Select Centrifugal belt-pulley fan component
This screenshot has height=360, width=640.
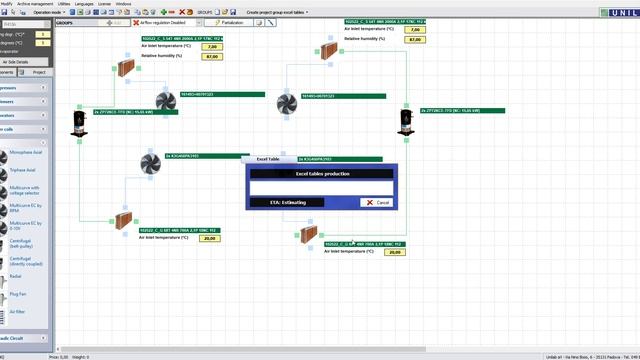click(21, 244)
